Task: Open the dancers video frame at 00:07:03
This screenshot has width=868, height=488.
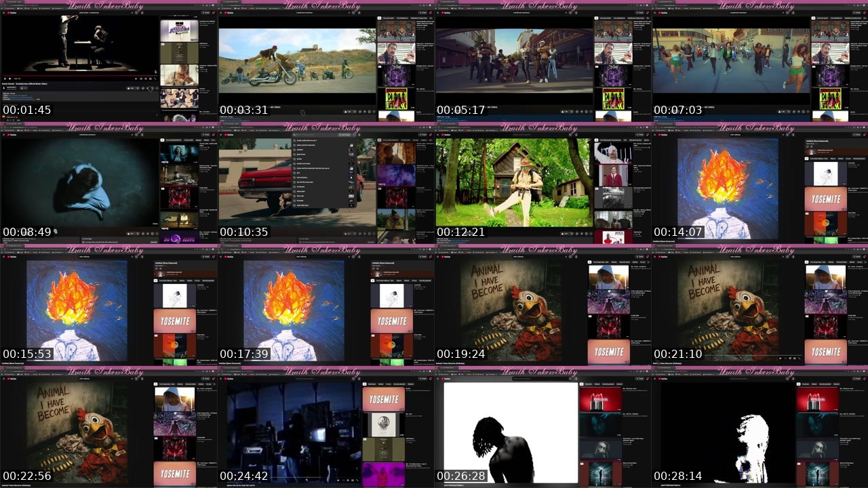Action: click(x=732, y=61)
